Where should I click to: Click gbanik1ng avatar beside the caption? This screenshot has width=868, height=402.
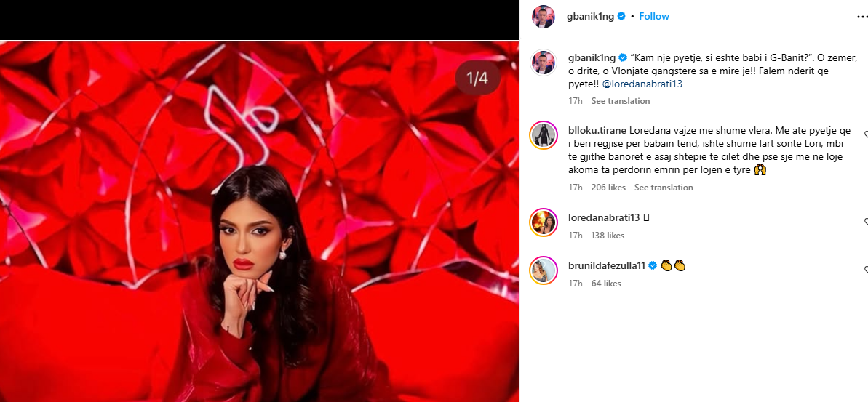pos(543,63)
